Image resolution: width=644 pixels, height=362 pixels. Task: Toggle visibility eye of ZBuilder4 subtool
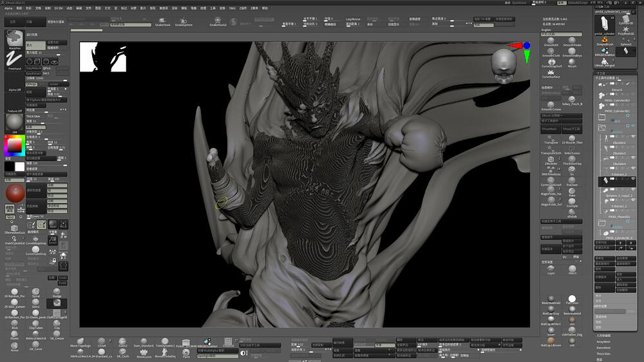633,157
